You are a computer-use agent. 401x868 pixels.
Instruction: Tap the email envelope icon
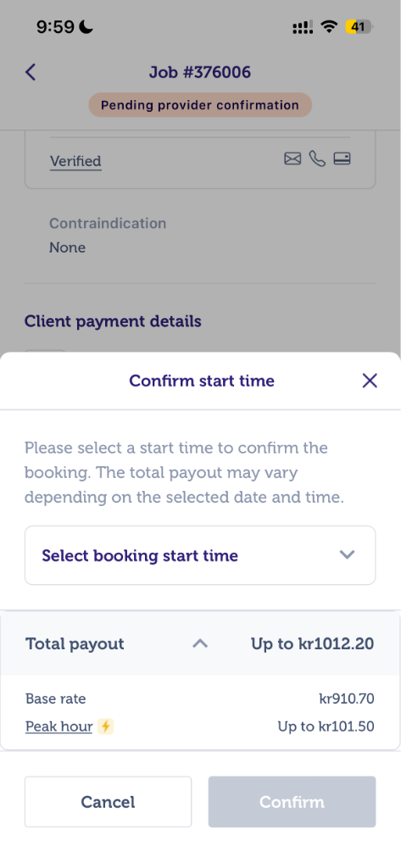pos(292,159)
